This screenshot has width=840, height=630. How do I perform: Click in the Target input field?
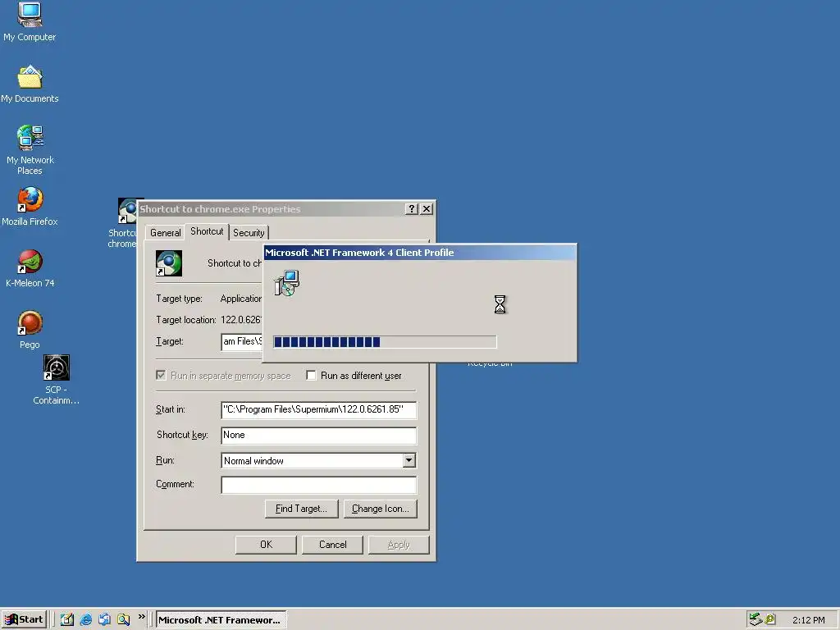242,342
